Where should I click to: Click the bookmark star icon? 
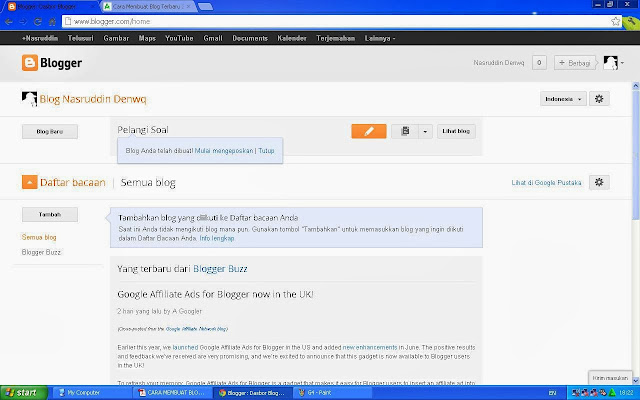pos(616,21)
